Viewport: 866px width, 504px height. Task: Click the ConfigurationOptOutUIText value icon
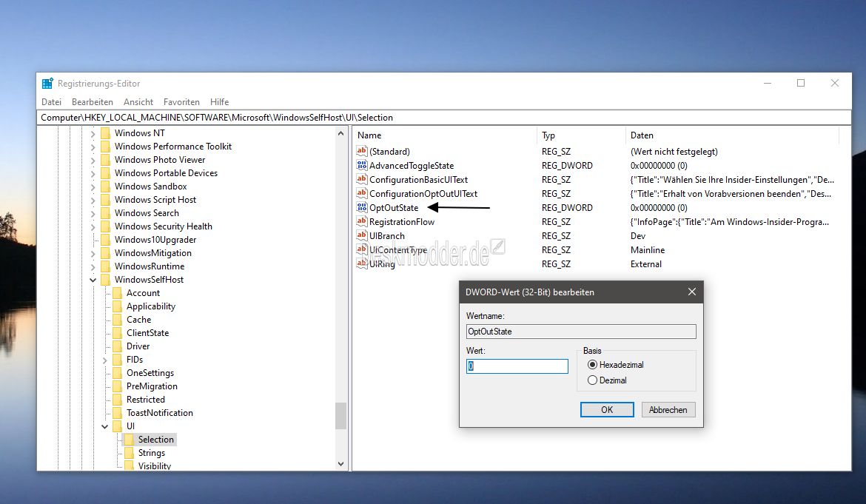click(x=362, y=193)
